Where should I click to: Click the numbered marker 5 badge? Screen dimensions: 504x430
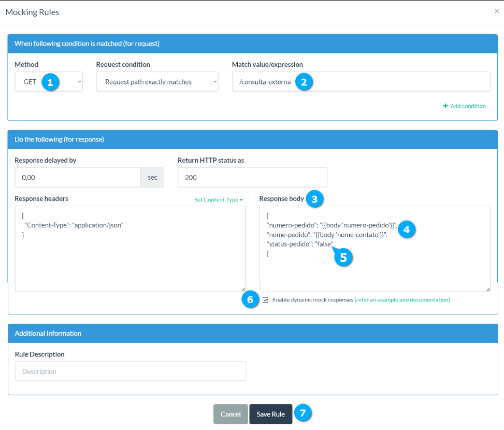click(x=343, y=257)
